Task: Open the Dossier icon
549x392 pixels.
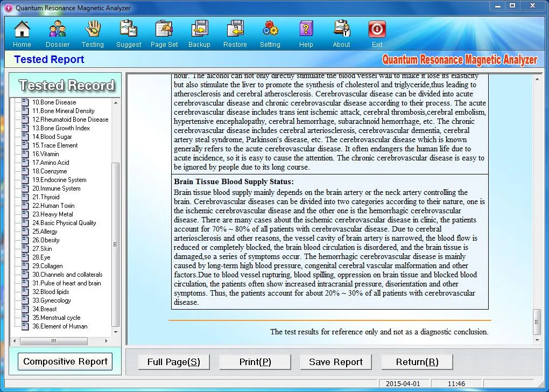Action: 58,29
